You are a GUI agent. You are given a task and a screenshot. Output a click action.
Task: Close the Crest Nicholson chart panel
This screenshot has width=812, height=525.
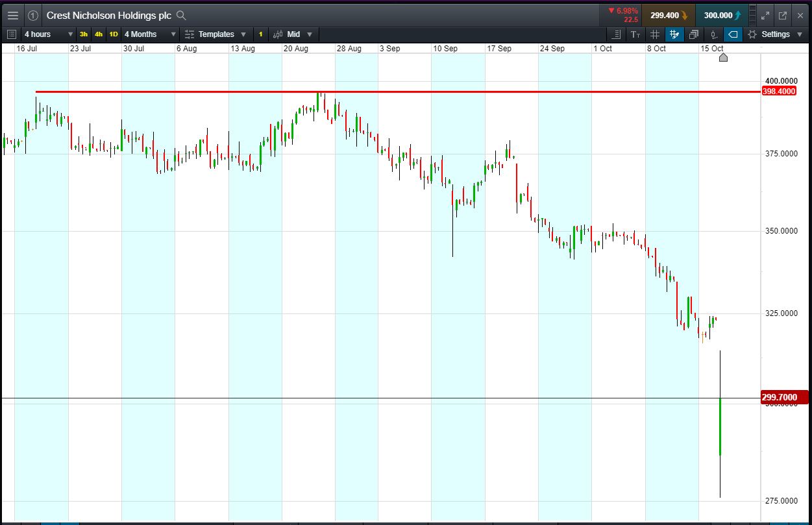tap(800, 16)
